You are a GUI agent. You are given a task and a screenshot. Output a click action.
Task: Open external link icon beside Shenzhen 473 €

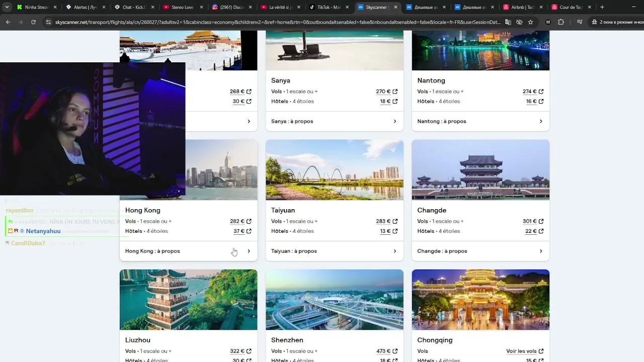click(395, 351)
